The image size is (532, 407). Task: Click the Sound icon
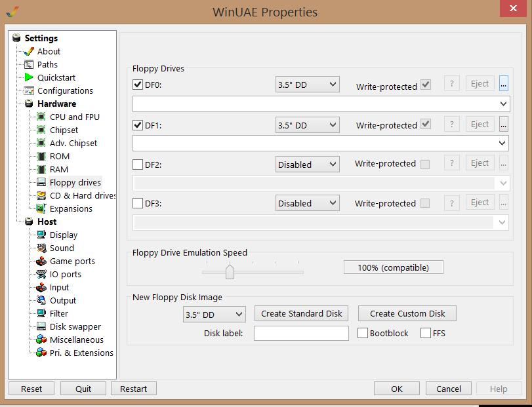coord(41,248)
